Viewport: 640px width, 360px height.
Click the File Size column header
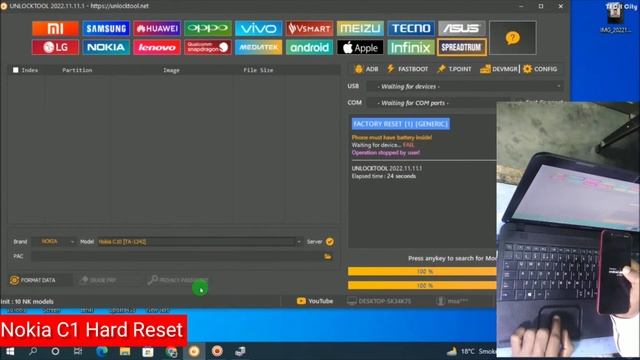pyautogui.click(x=258, y=70)
